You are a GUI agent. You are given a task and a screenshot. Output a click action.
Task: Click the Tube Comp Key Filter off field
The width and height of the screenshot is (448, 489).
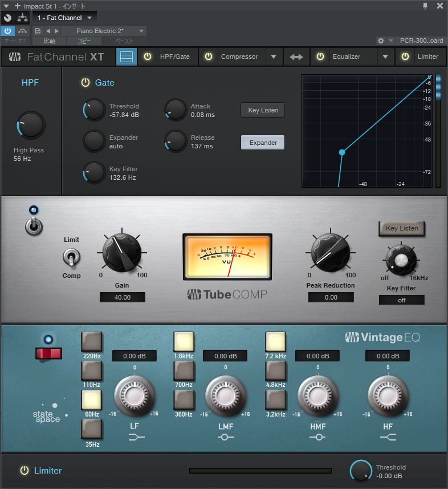coord(402,300)
